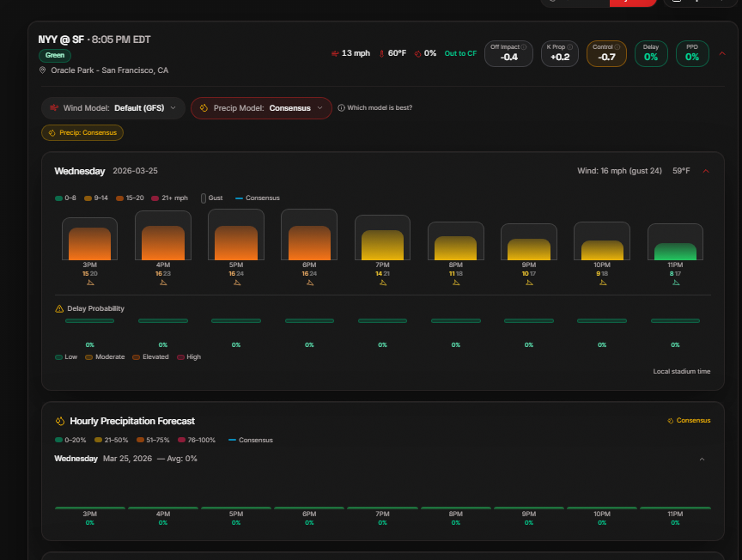742x560 pixels.
Task: Collapse the NYY @ SF game card
Action: click(722, 53)
